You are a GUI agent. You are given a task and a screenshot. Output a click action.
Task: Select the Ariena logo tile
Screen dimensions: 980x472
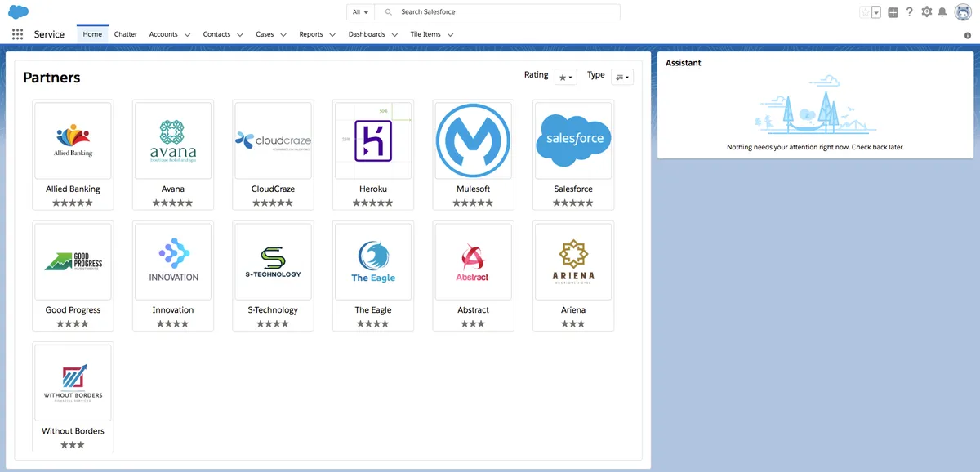coord(573,261)
